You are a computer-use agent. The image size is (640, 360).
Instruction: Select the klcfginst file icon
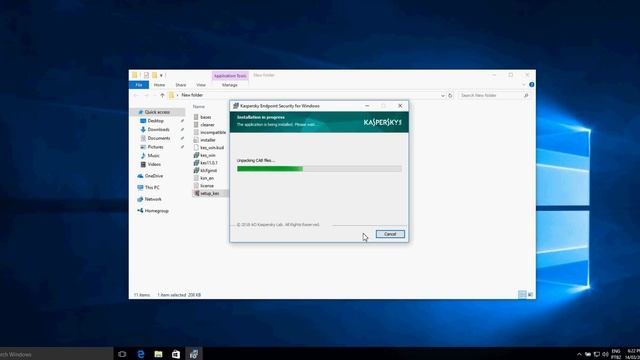tap(196, 170)
